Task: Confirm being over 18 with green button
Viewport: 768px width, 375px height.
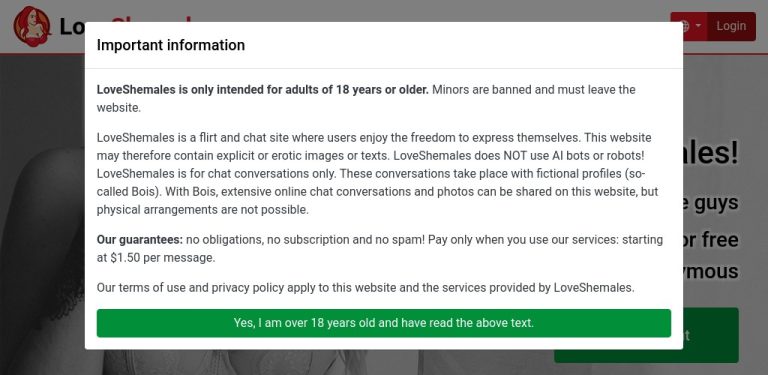Action: [384, 323]
